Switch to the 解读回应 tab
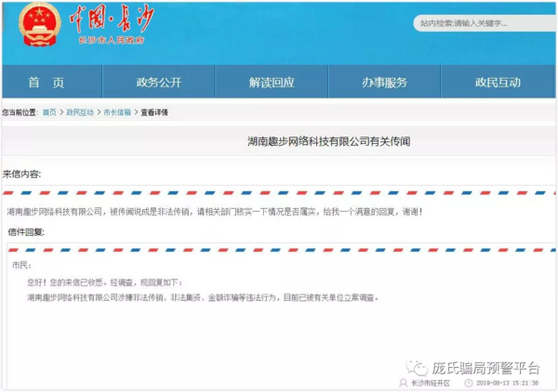 (272, 83)
